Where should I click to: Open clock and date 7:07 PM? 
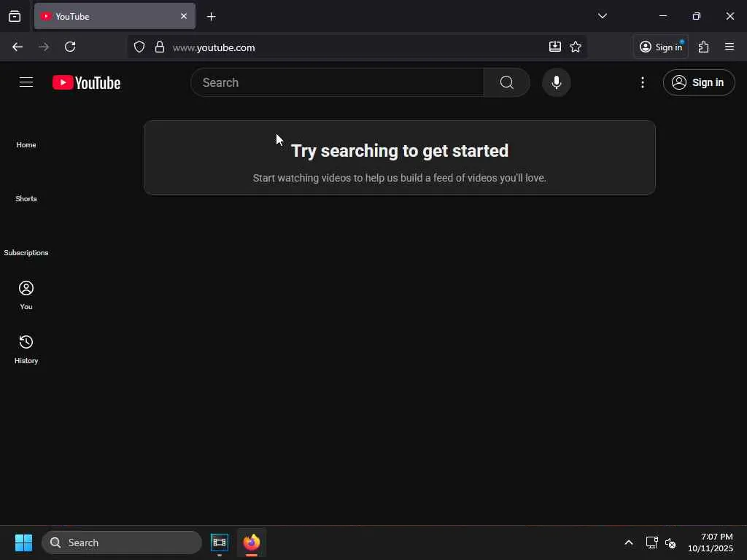[711, 542]
